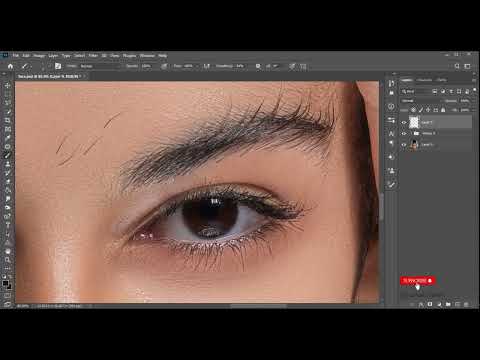
Task: Click the horizontal canvas scrollbar
Action: coord(259,305)
